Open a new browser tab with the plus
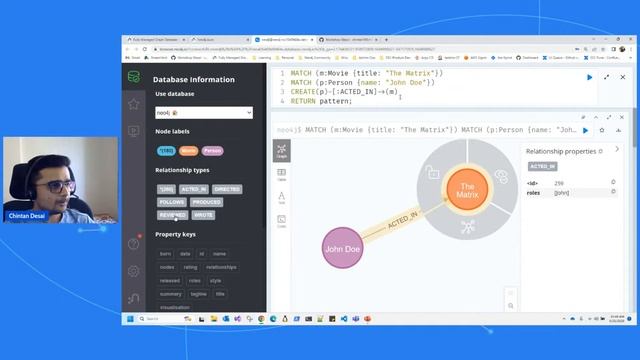This screenshot has width=640, height=360. (386, 40)
